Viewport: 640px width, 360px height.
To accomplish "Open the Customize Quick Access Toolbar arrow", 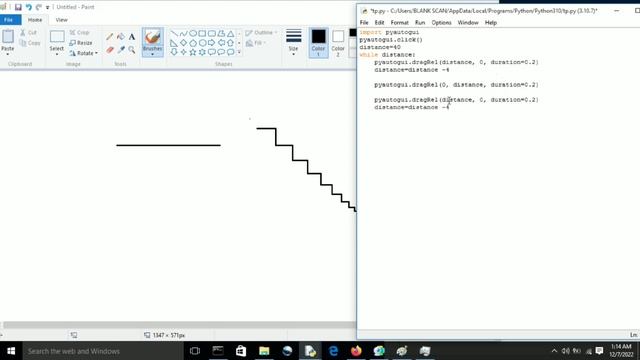I will (47, 7).
